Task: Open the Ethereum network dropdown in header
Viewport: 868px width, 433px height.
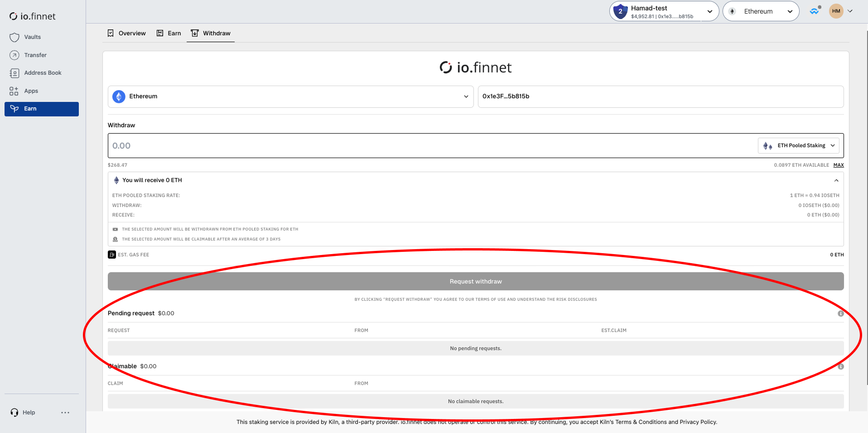Action: 761,11
